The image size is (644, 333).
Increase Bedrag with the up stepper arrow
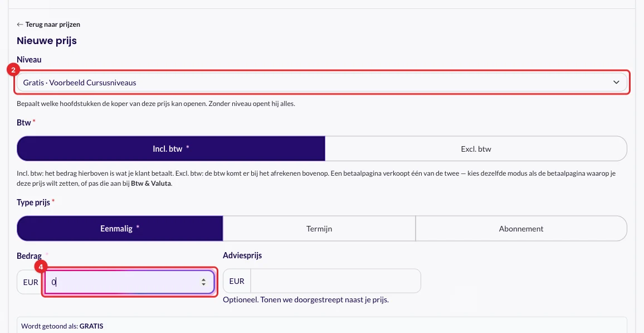coord(203,279)
